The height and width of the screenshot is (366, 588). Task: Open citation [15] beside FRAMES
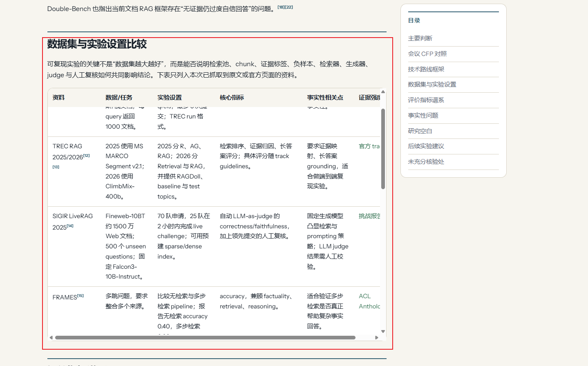tap(80, 295)
